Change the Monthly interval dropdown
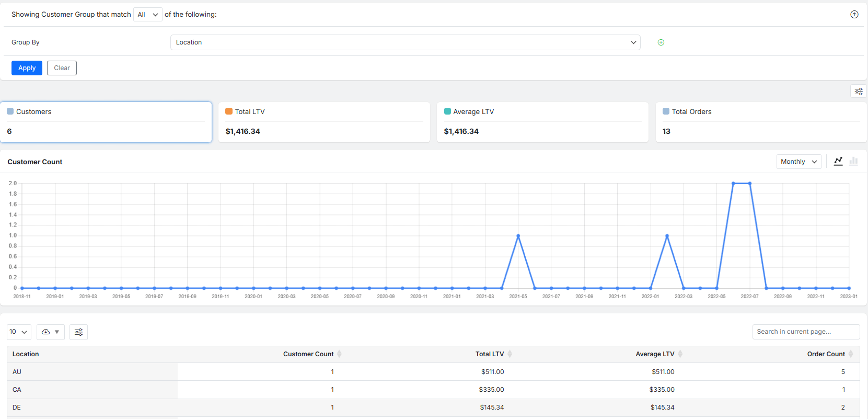 click(x=798, y=162)
